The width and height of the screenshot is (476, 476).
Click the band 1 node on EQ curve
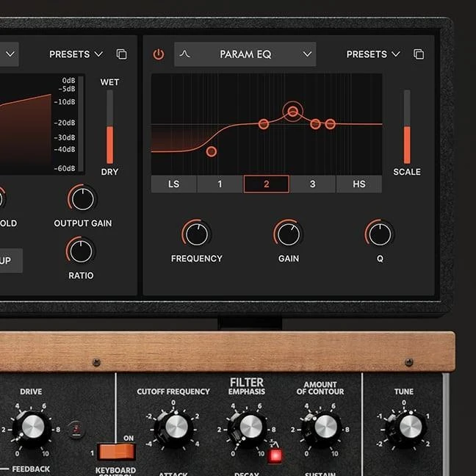(x=264, y=124)
